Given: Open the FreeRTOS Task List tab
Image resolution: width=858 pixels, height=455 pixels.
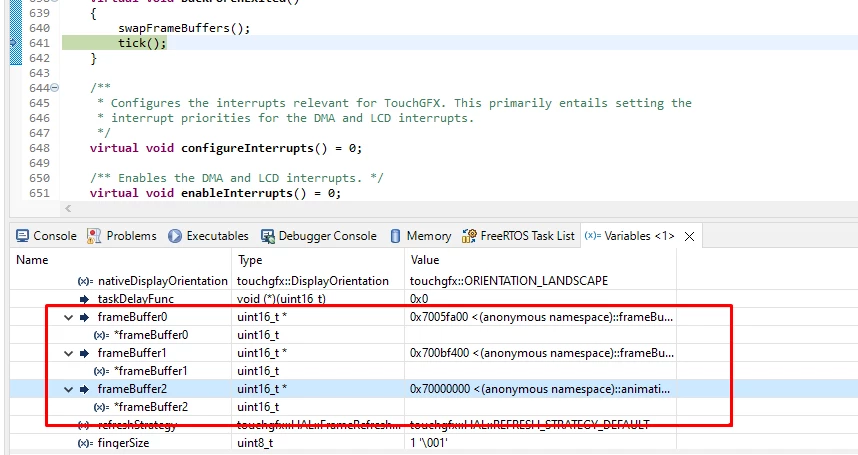Looking at the screenshot, I should (518, 236).
